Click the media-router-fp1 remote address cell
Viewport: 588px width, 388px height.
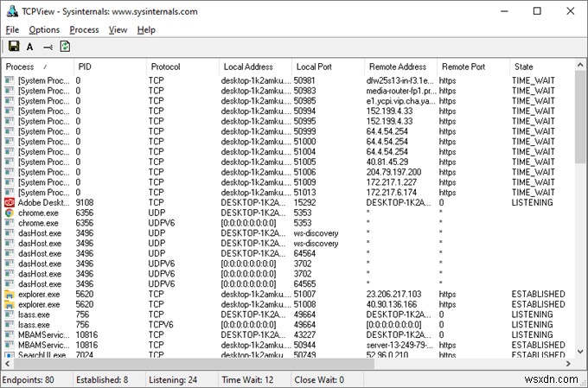coord(401,91)
